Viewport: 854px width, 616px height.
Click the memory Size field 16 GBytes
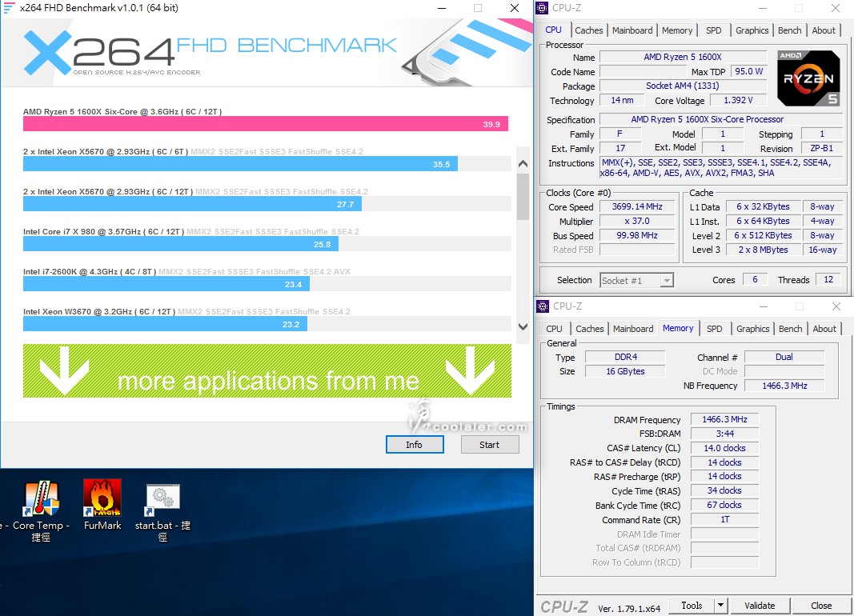coord(625,371)
